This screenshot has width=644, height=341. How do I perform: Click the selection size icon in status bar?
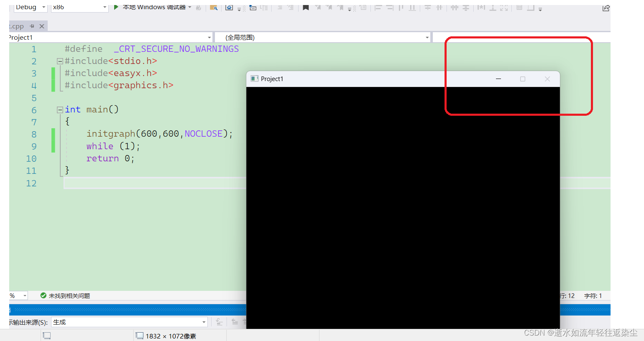point(47,336)
